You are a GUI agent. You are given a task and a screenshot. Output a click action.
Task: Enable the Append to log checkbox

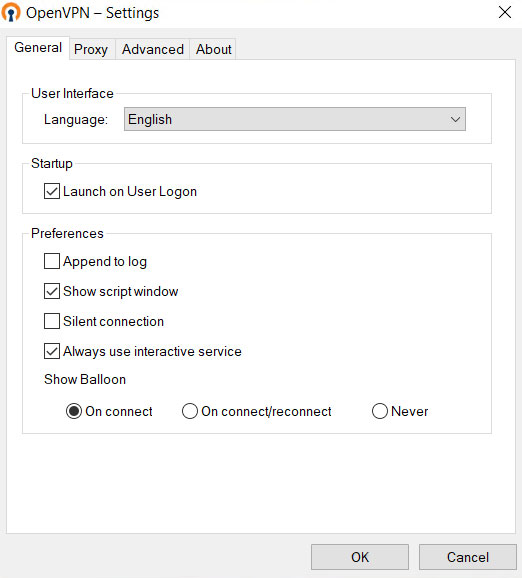(x=52, y=261)
